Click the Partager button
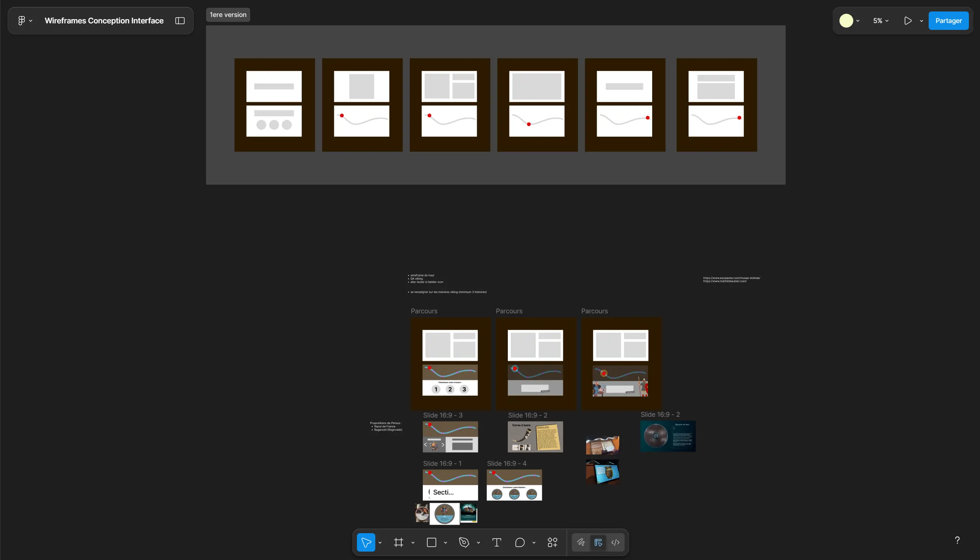The image size is (980, 560). tap(948, 21)
